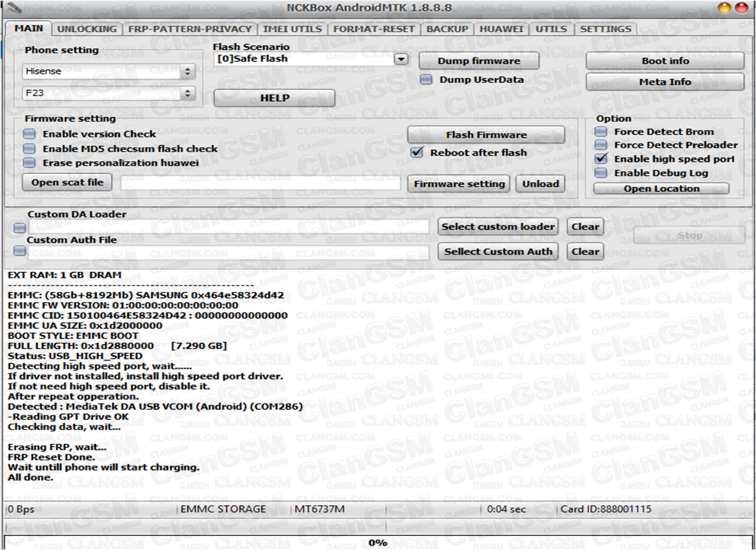Click the EMMC STORAGE status bar entry

(x=223, y=509)
